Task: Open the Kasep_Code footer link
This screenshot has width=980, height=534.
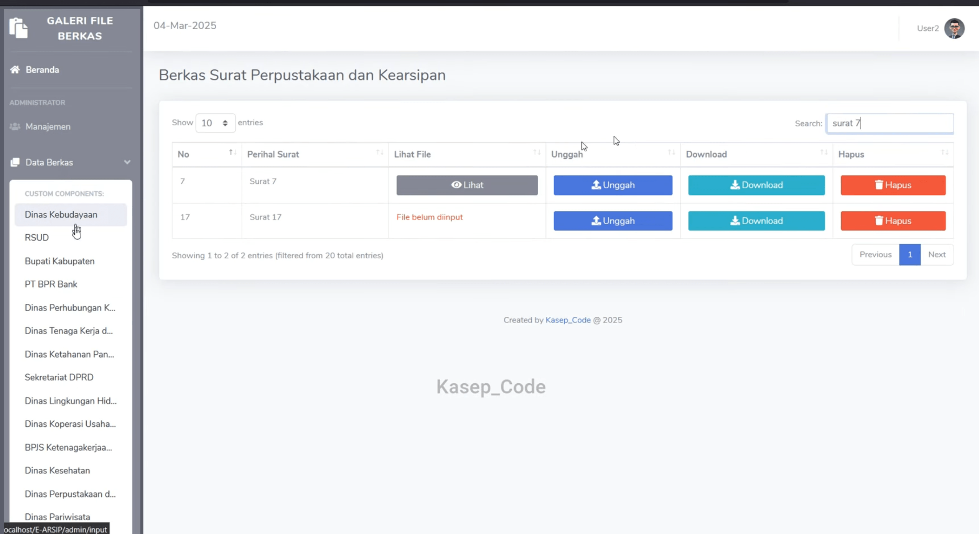Action: 568,320
